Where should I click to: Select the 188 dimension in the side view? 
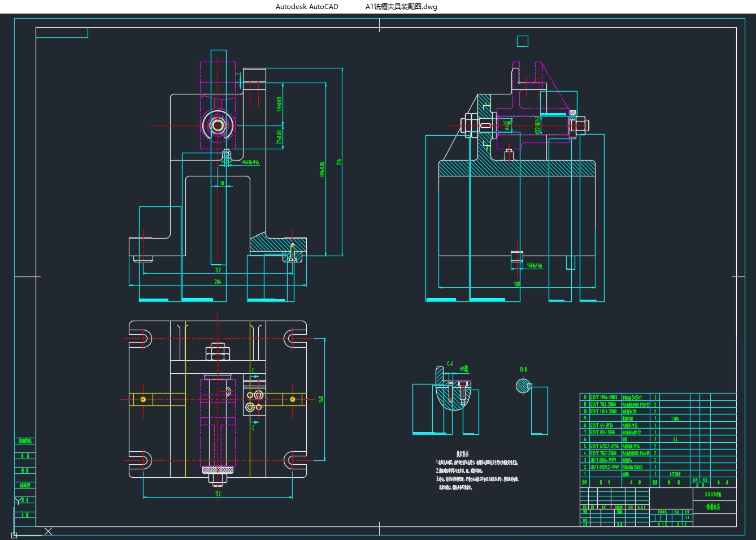516,284
